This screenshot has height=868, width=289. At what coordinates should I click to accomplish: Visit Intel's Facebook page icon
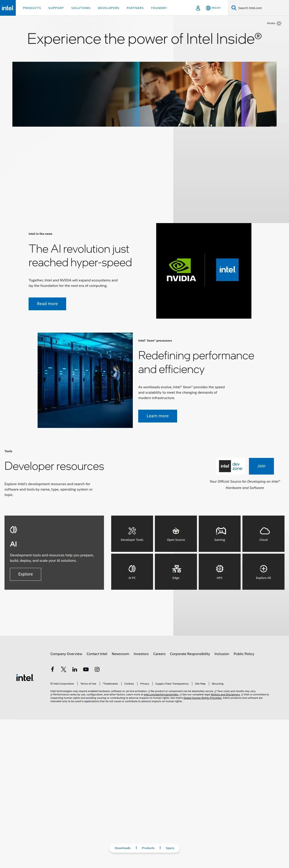tap(52, 669)
